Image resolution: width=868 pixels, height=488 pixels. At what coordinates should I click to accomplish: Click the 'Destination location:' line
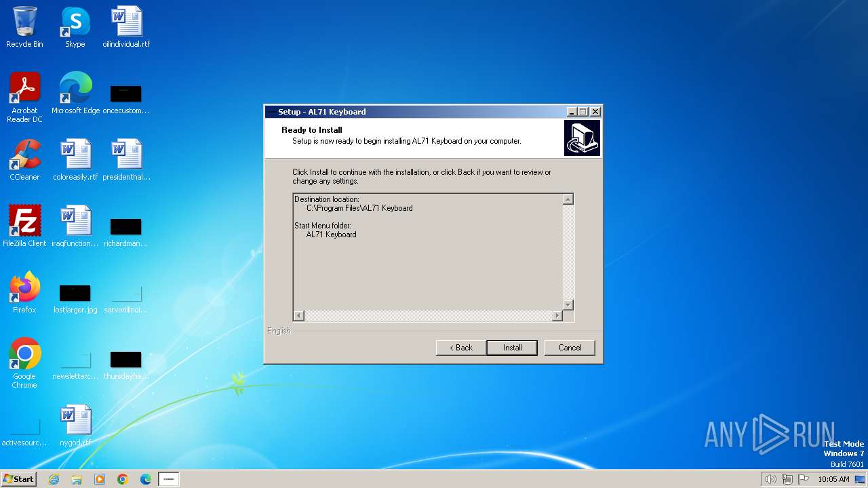327,199
